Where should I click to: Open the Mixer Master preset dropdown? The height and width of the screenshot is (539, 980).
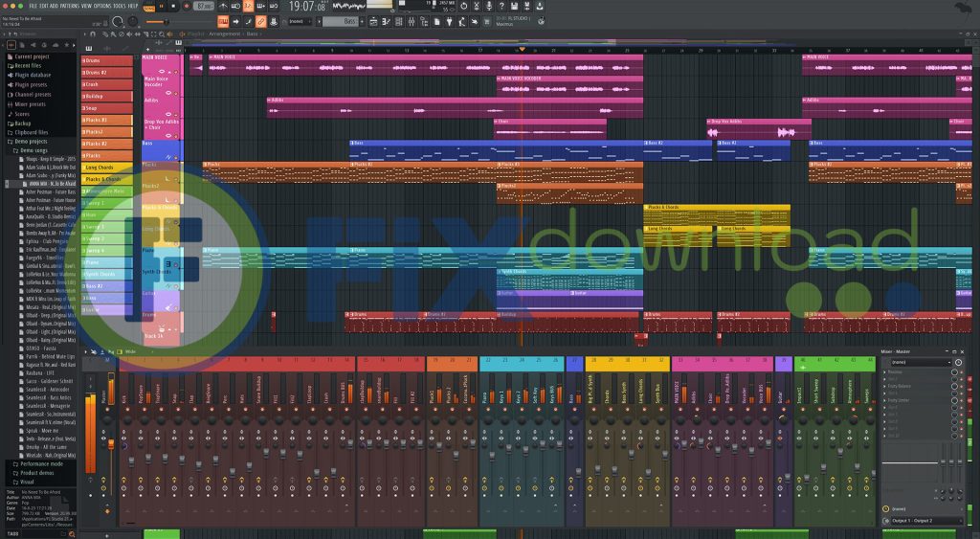(921, 363)
